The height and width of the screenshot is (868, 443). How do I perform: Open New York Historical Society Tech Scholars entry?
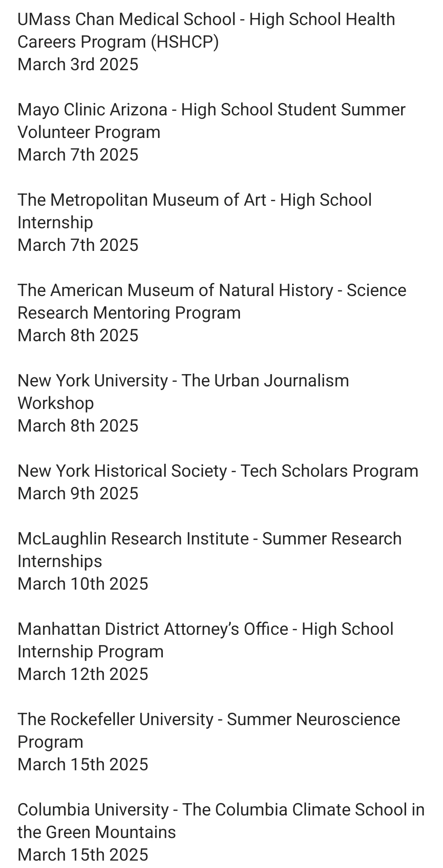click(x=218, y=471)
